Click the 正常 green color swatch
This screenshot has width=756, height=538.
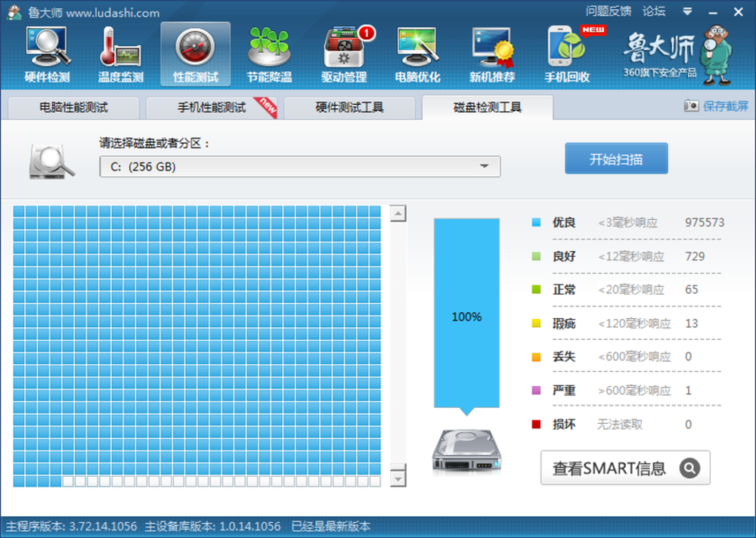coord(536,289)
